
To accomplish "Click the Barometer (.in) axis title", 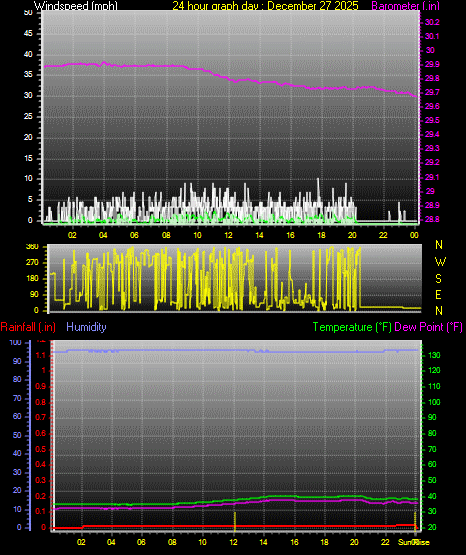I will [405, 6].
